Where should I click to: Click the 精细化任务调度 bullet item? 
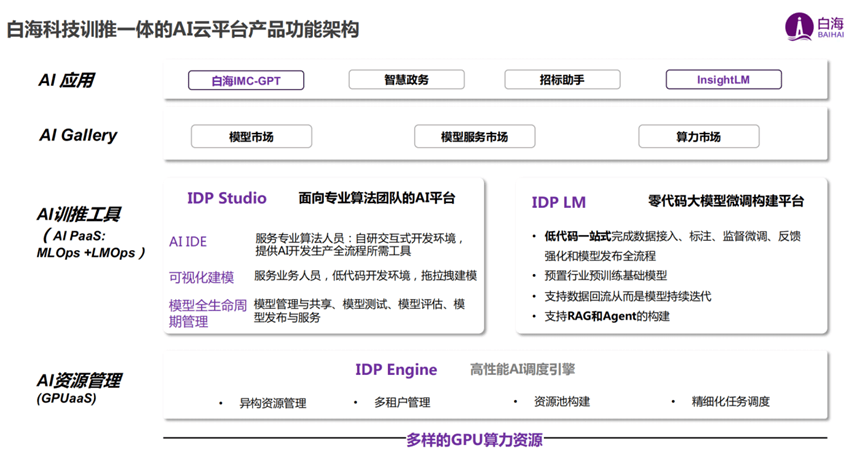(730, 402)
